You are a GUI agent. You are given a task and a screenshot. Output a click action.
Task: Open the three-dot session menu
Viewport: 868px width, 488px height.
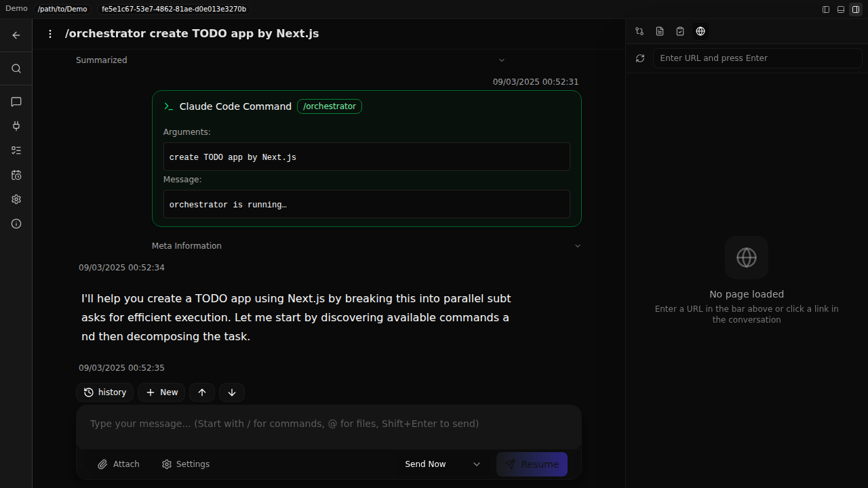click(50, 34)
